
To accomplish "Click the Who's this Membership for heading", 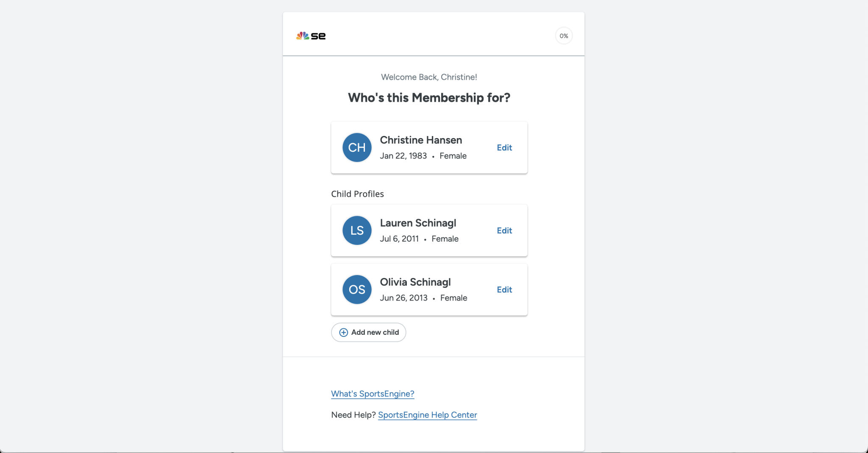I will pos(429,98).
